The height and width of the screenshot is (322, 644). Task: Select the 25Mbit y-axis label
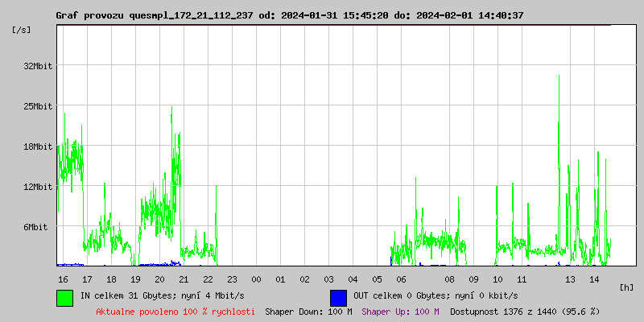point(37,106)
